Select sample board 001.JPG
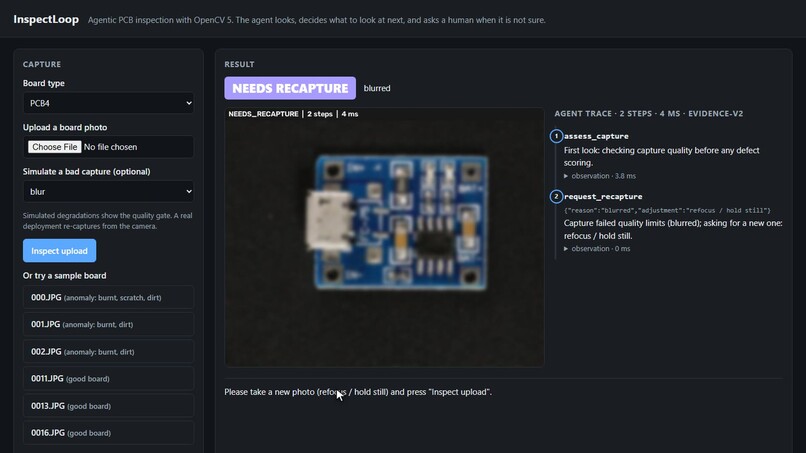 click(x=108, y=324)
